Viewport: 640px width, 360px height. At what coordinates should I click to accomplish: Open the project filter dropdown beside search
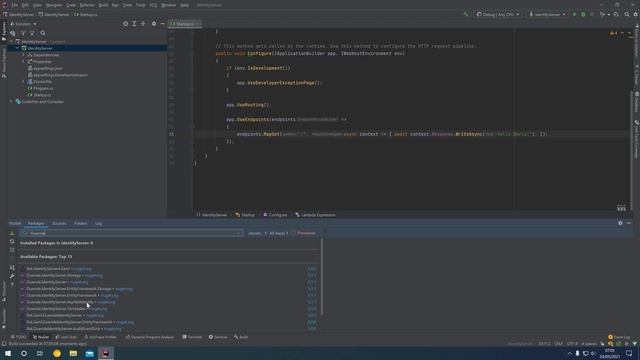257,233
